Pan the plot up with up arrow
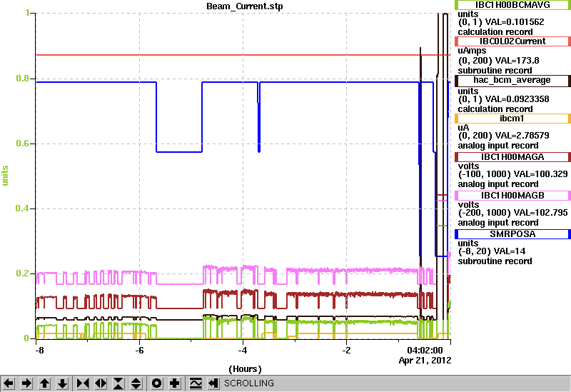Screen dimensions: 571x392 pyautogui.click(x=44, y=383)
